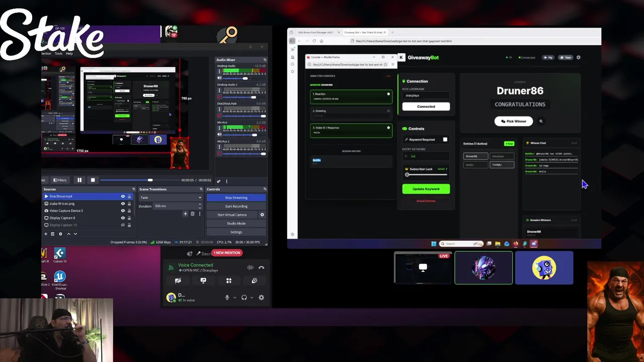Open File Explorer icon in captured taskbar
Screen dimensions: 644x362
point(498,244)
